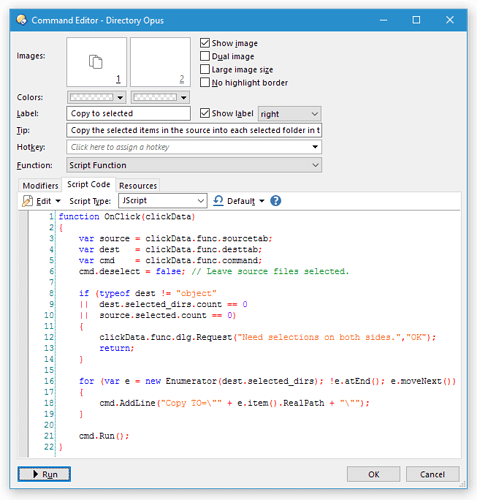Screen dimensions: 477x500
Task: Select the empty image slot 2
Action: click(x=160, y=62)
